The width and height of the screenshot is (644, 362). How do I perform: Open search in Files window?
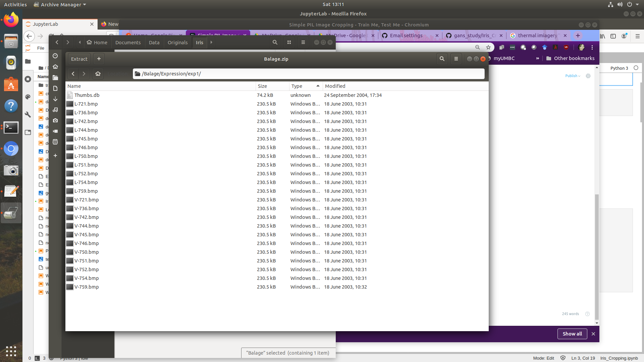(x=275, y=42)
